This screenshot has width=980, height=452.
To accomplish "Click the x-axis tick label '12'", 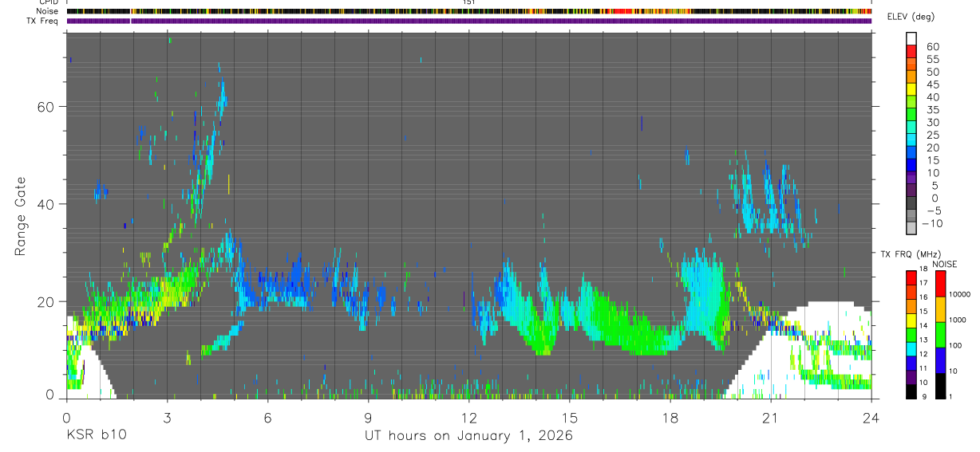I will tap(468, 417).
